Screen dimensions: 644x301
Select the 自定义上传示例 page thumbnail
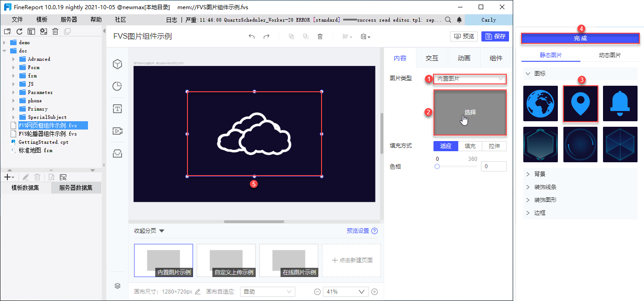click(226, 260)
